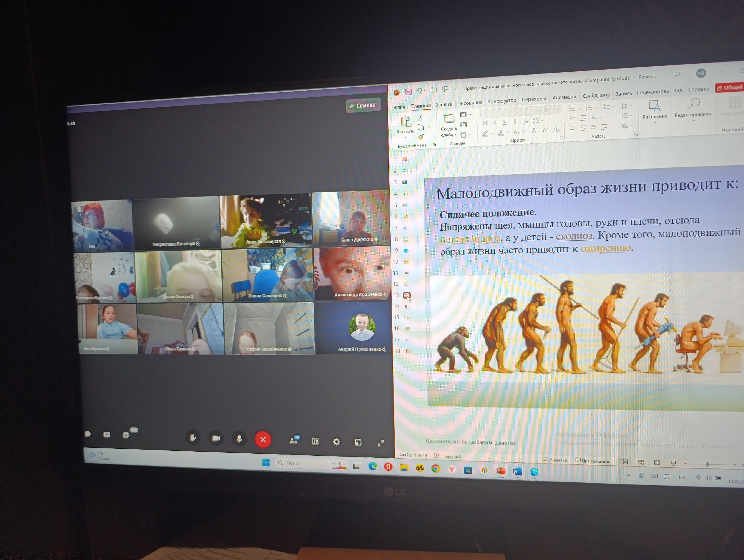Switch to the Слайд-шоу tab
Image resolution: width=744 pixels, height=560 pixels.
[596, 95]
